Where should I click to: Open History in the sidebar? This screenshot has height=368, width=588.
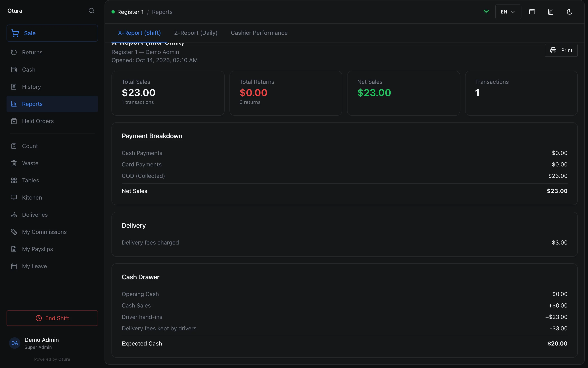click(52, 87)
